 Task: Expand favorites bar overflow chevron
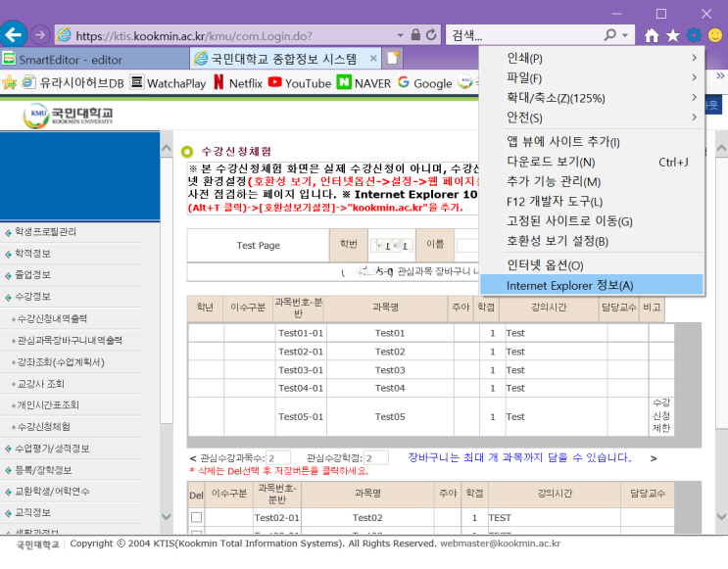coord(719,75)
